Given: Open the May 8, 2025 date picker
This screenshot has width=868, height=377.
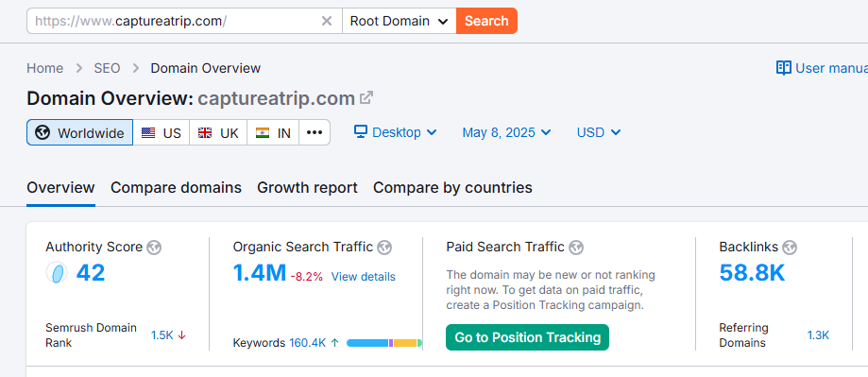Looking at the screenshot, I should (506, 132).
